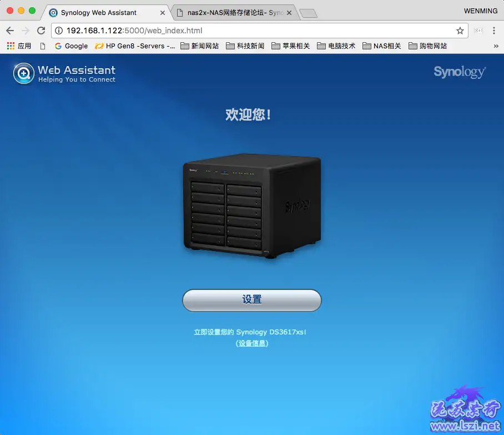This screenshot has width=504, height=435.
Task: Expand the 苹果相关 bookmark folder
Action: (290, 46)
